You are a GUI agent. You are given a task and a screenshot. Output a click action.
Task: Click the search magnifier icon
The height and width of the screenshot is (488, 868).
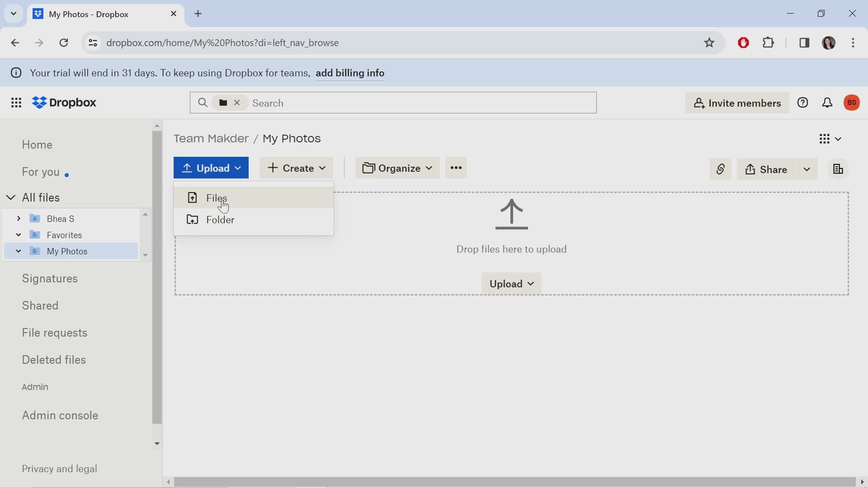pyautogui.click(x=202, y=103)
